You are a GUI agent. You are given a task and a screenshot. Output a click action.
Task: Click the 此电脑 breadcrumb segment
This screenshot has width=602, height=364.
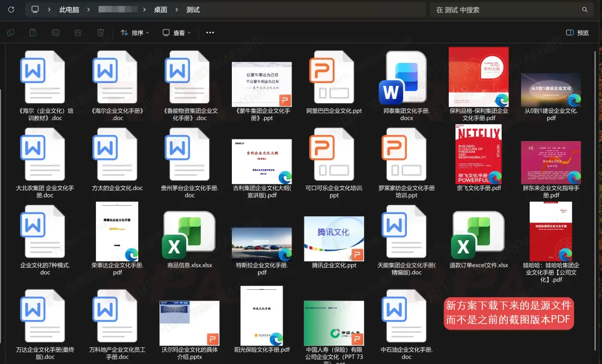(69, 9)
